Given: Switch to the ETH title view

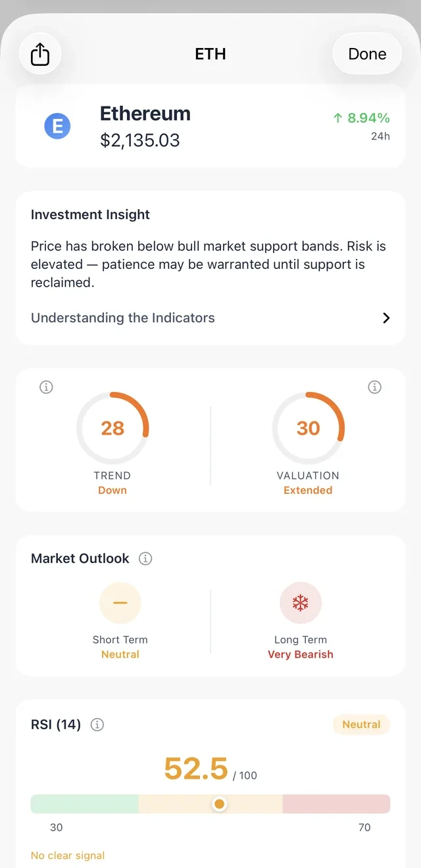Looking at the screenshot, I should [210, 54].
